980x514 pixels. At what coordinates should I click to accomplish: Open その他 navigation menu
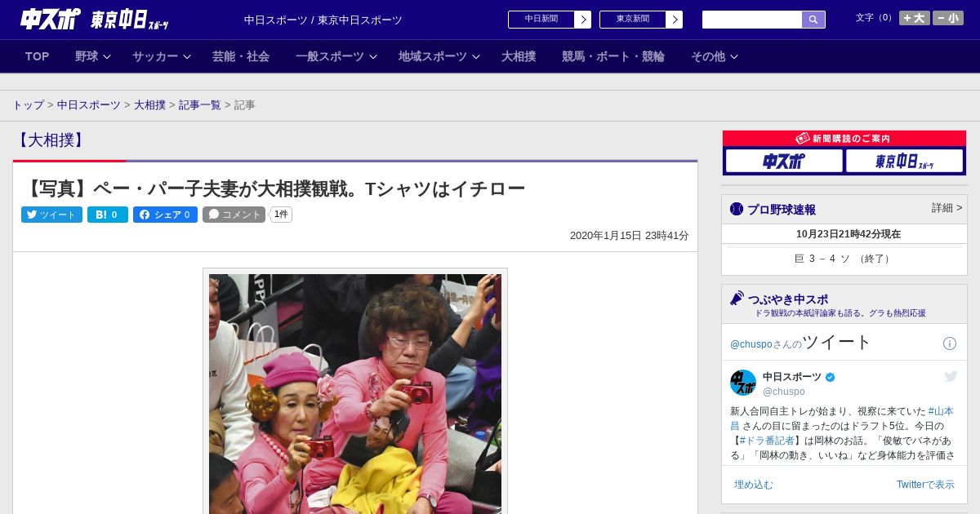708,56
